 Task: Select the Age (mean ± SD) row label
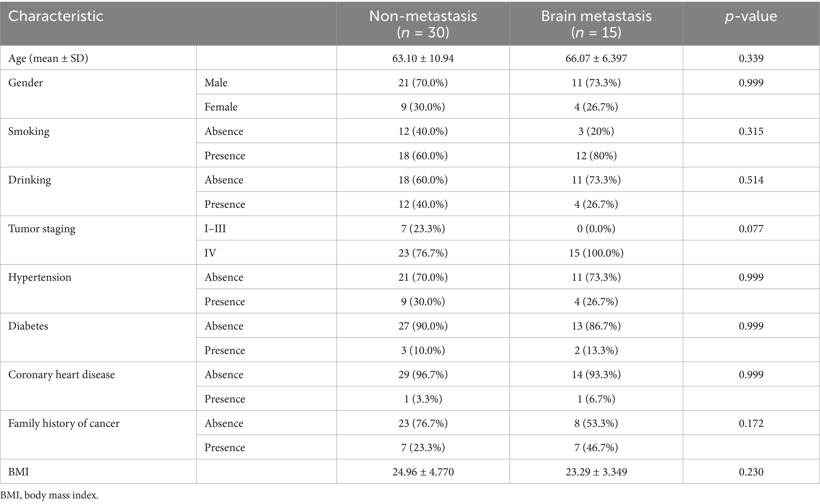pos(48,58)
